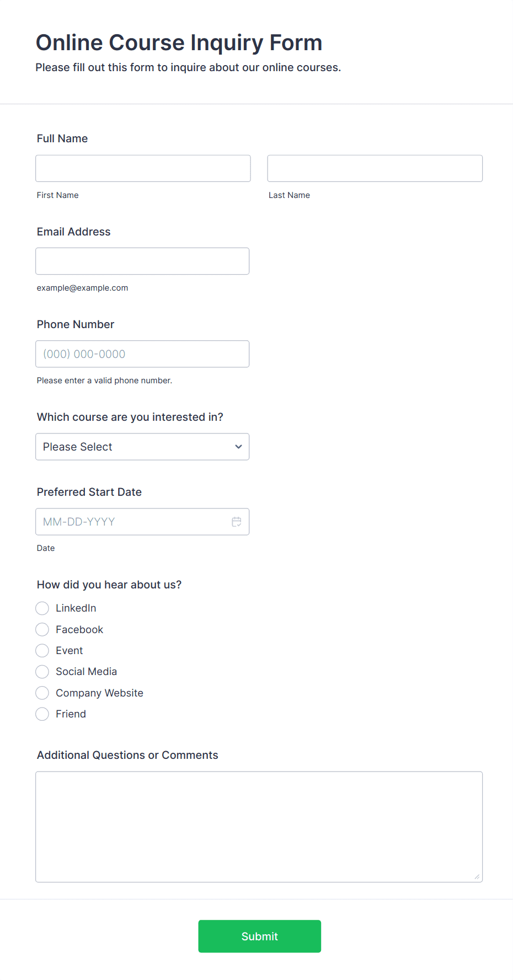Screen dimensions: 513x980
Task: Click the Additional Questions or Comments textarea
Action: coord(259,827)
